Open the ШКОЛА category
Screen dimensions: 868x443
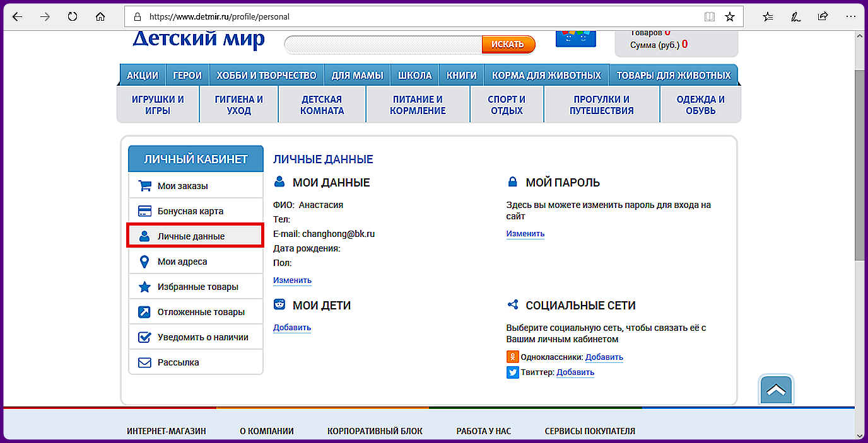click(x=415, y=75)
